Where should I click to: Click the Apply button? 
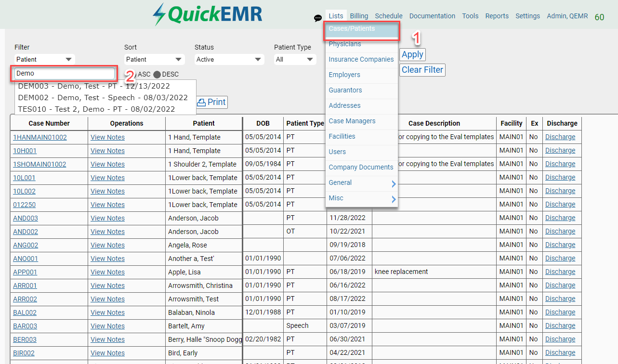pos(412,54)
